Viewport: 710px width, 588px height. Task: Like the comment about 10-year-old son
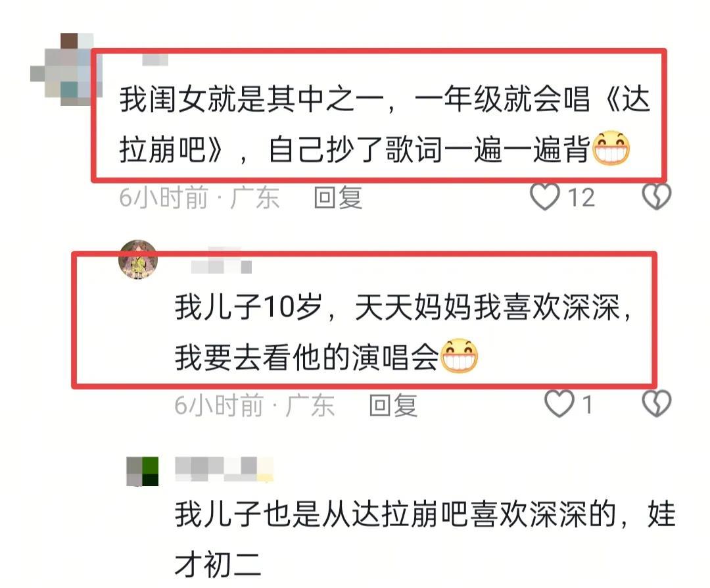click(x=559, y=404)
